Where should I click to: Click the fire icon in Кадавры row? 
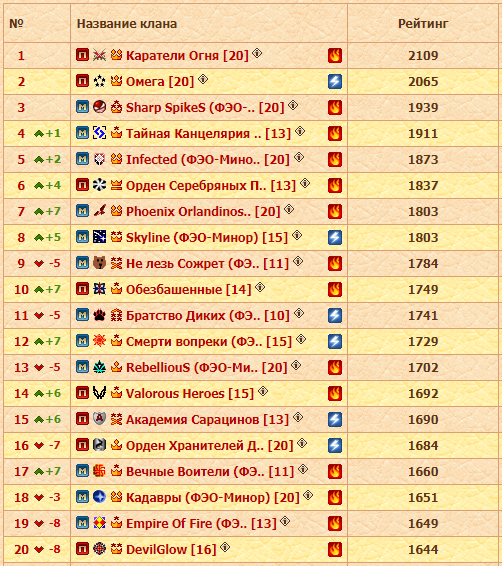pyautogui.click(x=335, y=497)
